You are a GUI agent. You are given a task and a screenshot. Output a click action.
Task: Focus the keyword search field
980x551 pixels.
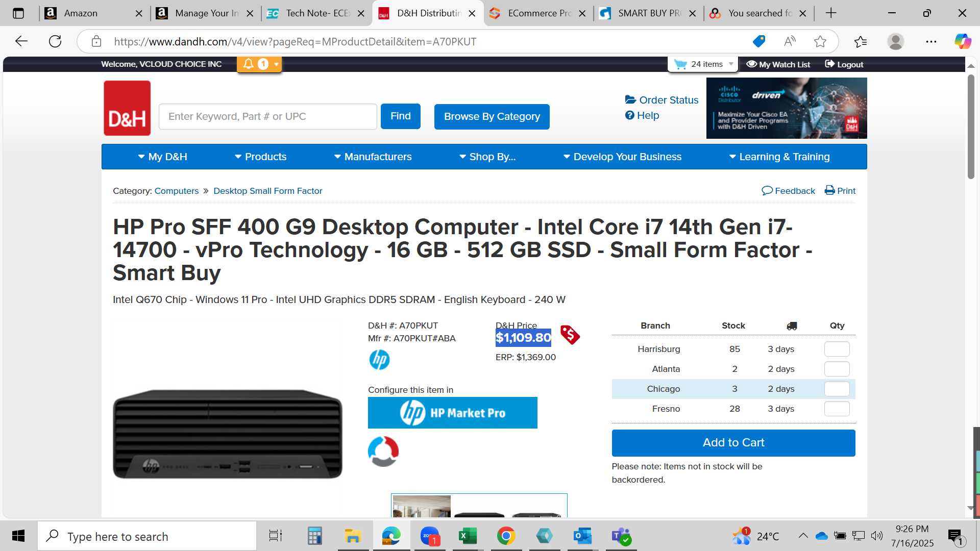click(x=268, y=117)
